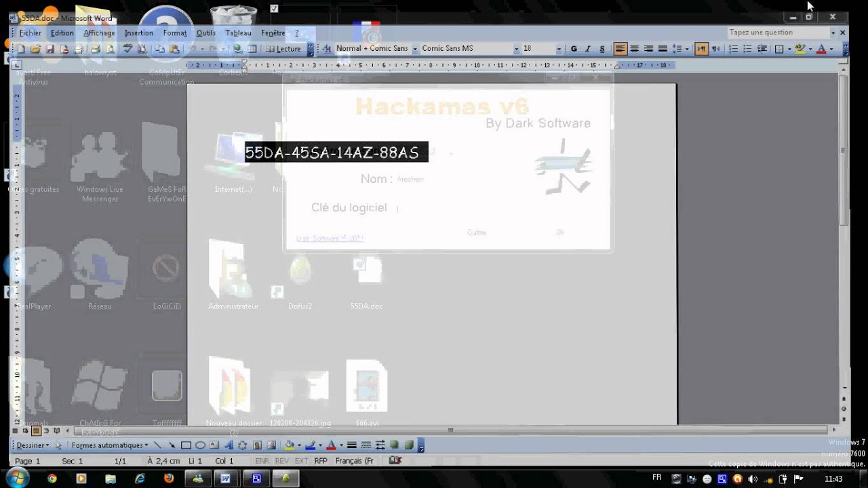Click into Tapez une question field
Viewport: 868px width, 488px height.
tap(778, 33)
